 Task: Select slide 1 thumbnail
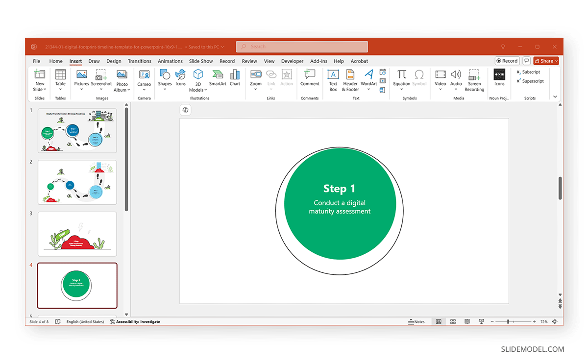[x=77, y=131]
